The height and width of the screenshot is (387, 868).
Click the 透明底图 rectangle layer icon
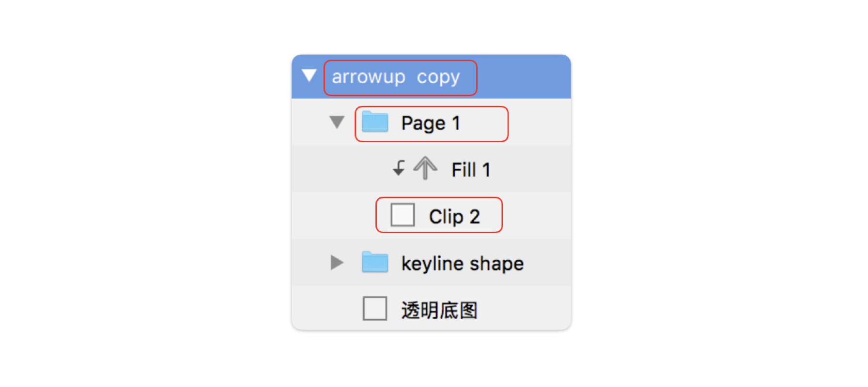coord(375,309)
